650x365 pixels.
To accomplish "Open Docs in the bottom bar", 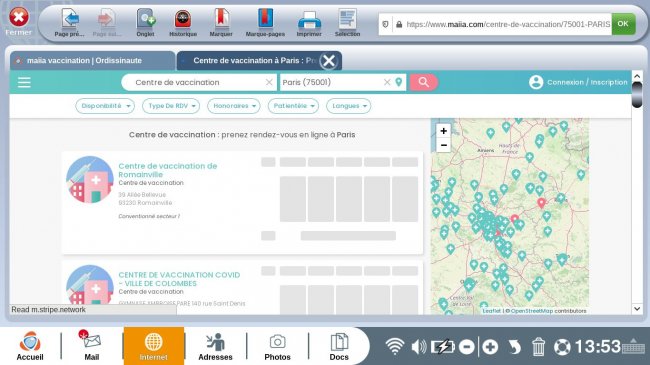I will 339,346.
